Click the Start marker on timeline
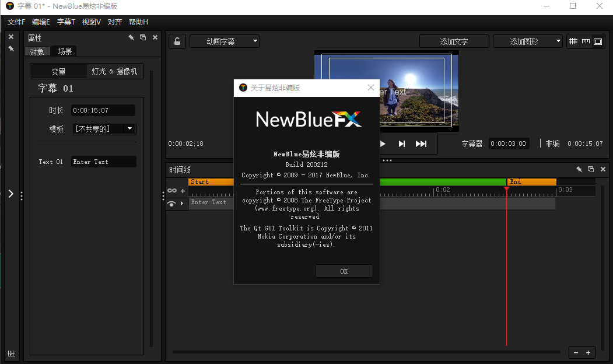 pos(211,182)
